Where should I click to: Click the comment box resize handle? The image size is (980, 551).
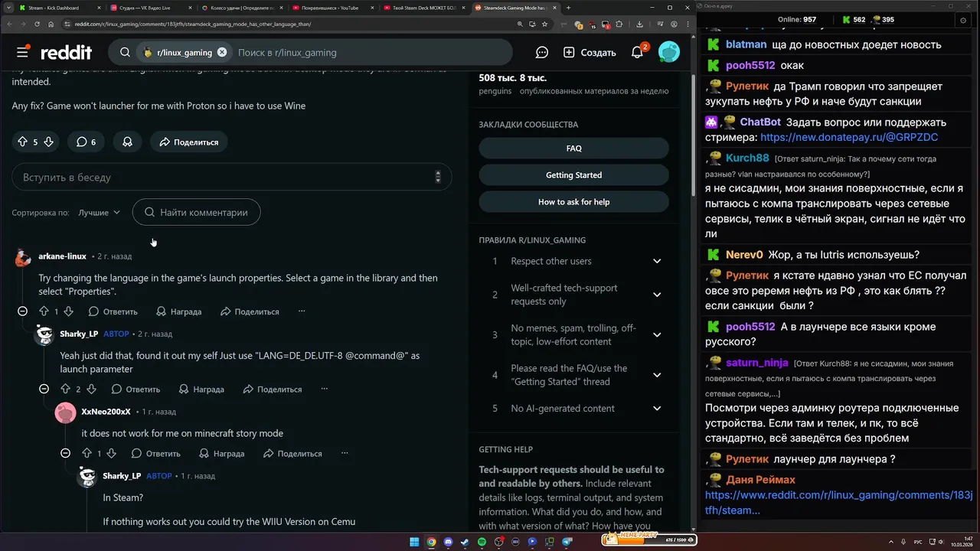438,177
